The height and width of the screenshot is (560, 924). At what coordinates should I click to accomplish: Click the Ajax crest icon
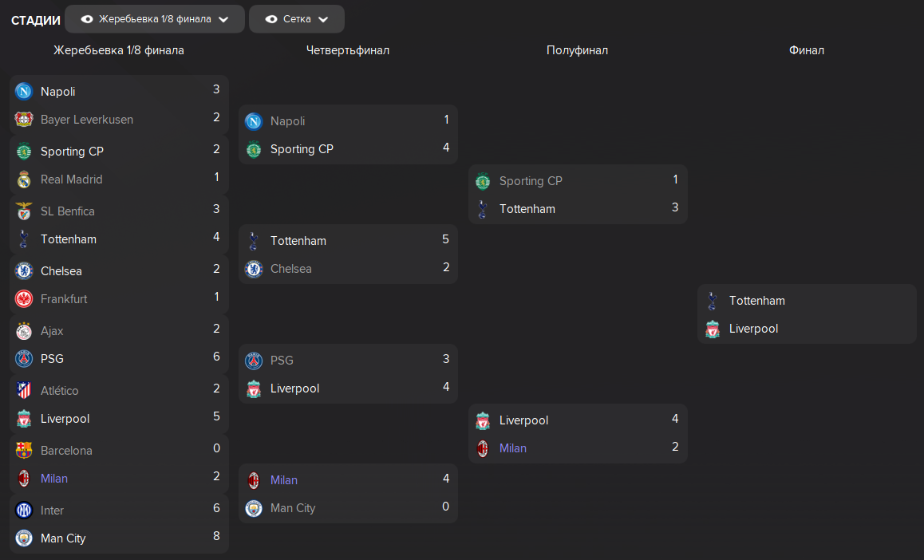(24, 331)
